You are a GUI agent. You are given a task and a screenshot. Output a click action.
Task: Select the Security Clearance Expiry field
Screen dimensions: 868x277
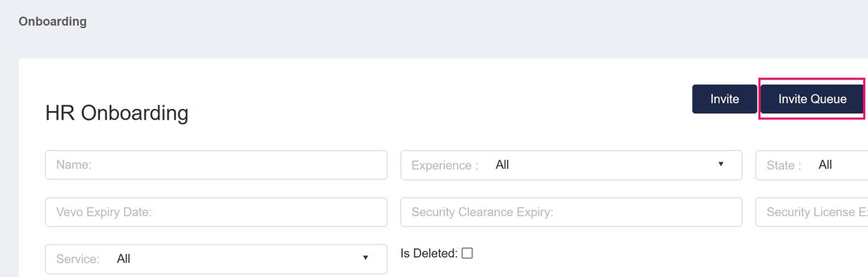(571, 212)
